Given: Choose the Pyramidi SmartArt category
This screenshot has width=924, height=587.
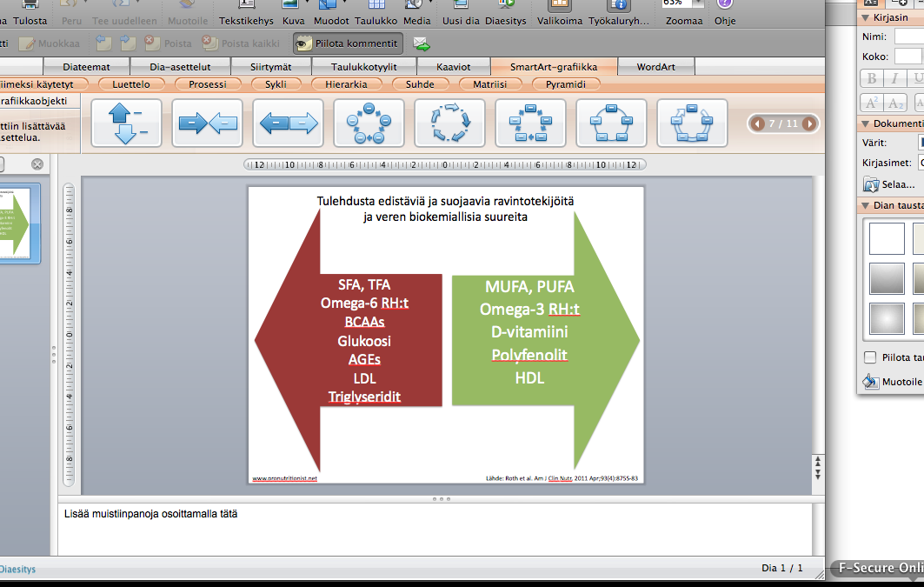Looking at the screenshot, I should click(565, 84).
